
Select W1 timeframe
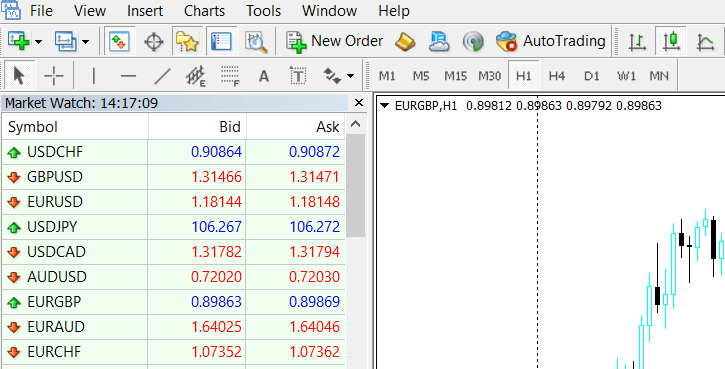click(x=627, y=75)
